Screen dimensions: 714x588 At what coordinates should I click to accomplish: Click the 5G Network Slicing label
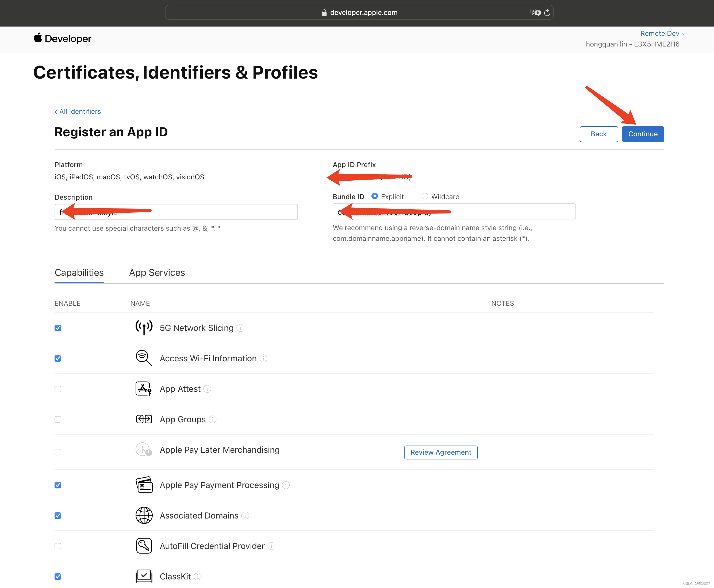pos(197,328)
